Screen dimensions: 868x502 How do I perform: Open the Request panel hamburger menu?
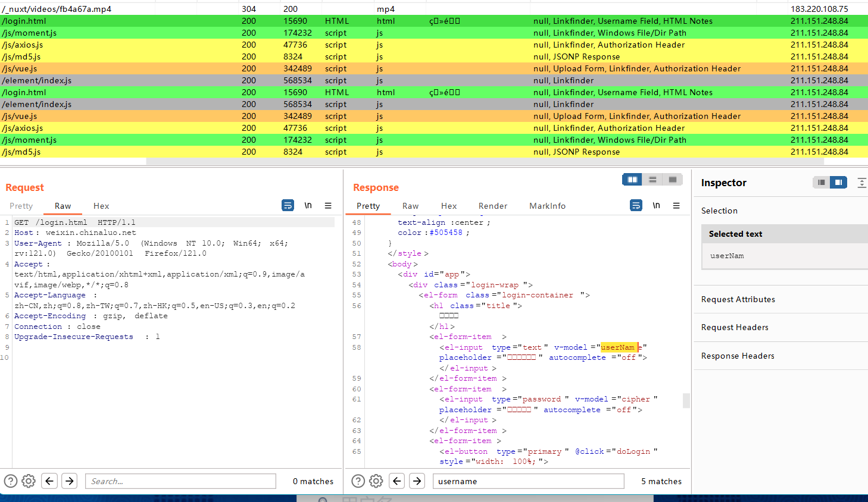(x=328, y=205)
